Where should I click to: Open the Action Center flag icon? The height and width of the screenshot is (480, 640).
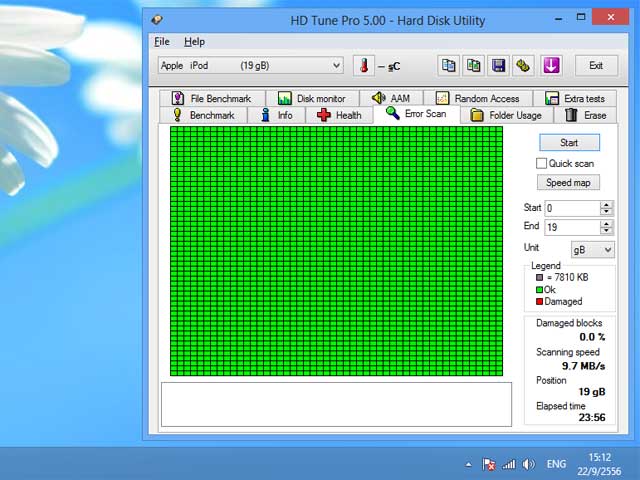[489, 464]
